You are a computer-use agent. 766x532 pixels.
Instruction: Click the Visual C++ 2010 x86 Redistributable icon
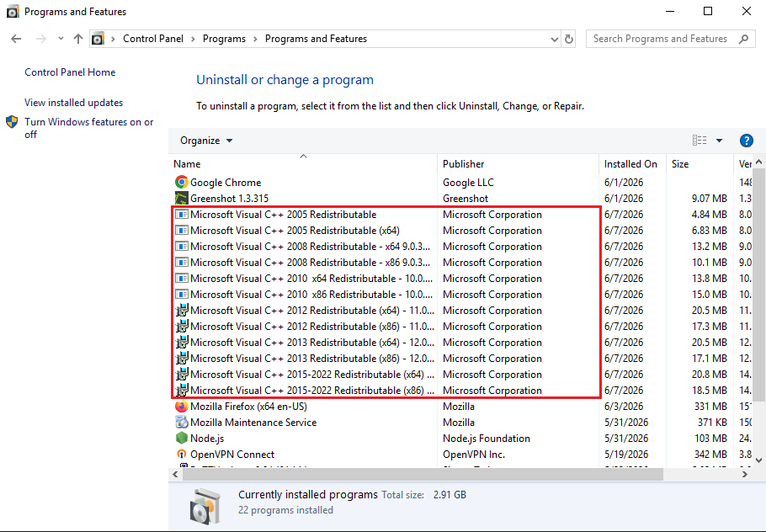[182, 294]
